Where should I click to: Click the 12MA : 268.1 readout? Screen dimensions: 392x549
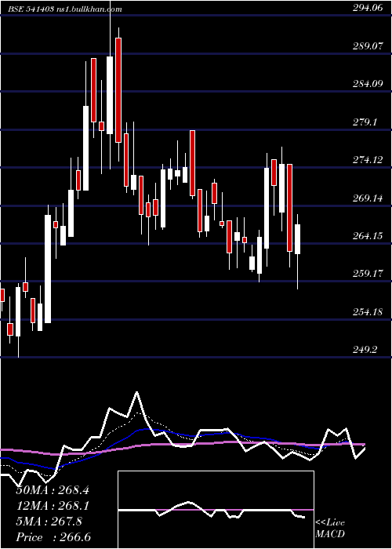[x=53, y=506]
